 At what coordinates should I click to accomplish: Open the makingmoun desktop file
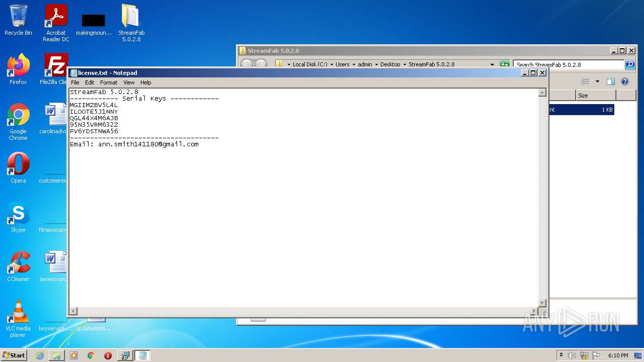click(94, 23)
